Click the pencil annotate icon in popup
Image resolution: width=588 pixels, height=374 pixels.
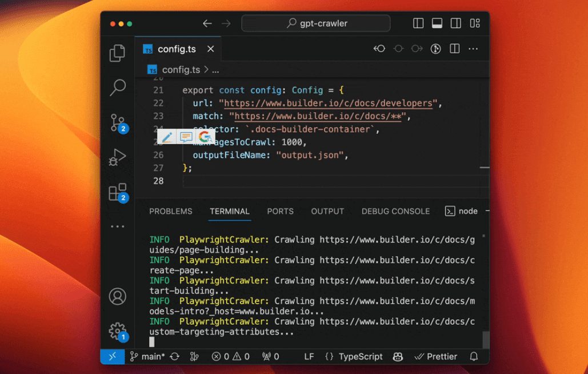[167, 137]
